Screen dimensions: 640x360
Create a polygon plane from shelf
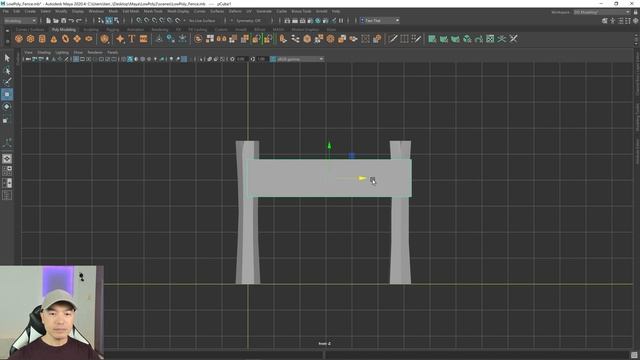(77, 39)
